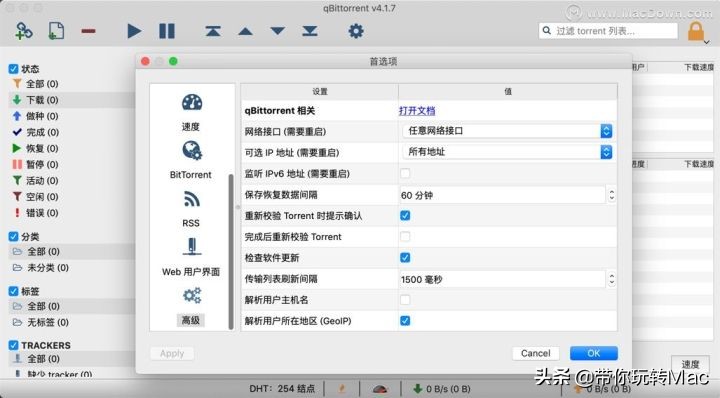This screenshot has width=720, height=398.
Task: Select the 完成 (0) status filter
Action: pyautogui.click(x=42, y=132)
